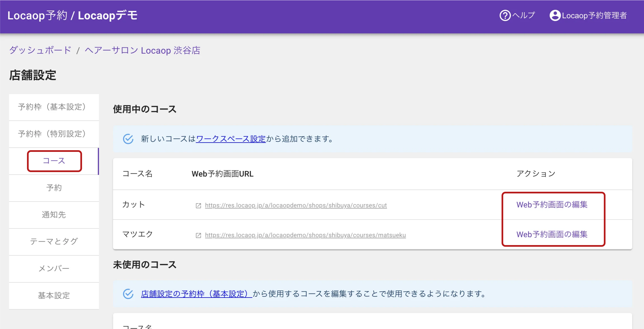This screenshot has width=644, height=329.
Task: Open the Locaop予約管理者 account avatar icon
Action: (555, 15)
